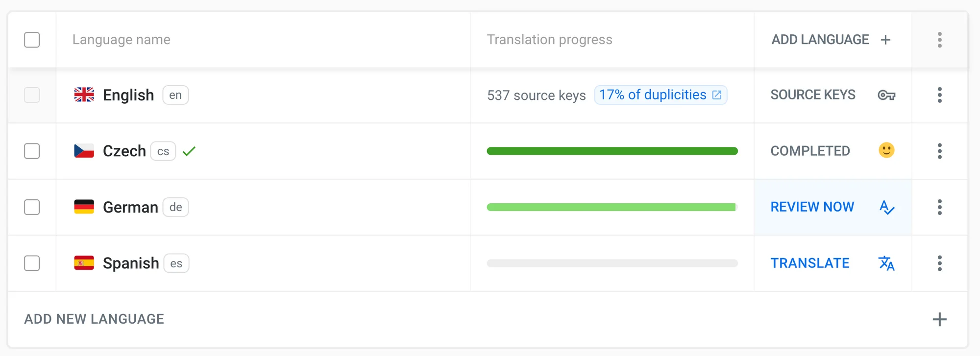Click the Translation progress column header
The image size is (980, 356).
pyautogui.click(x=549, y=40)
